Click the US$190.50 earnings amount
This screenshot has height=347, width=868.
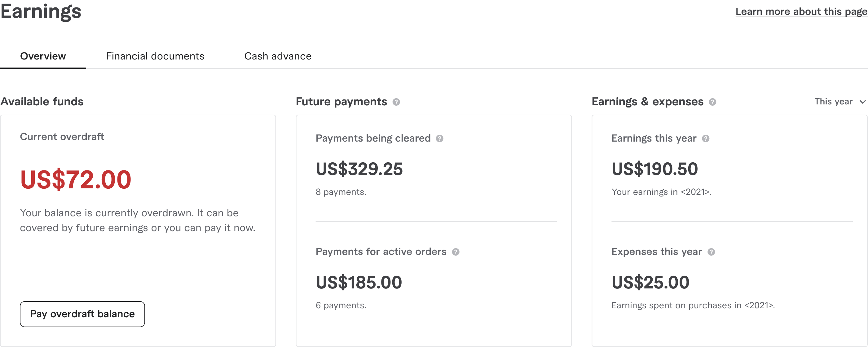[x=654, y=169]
